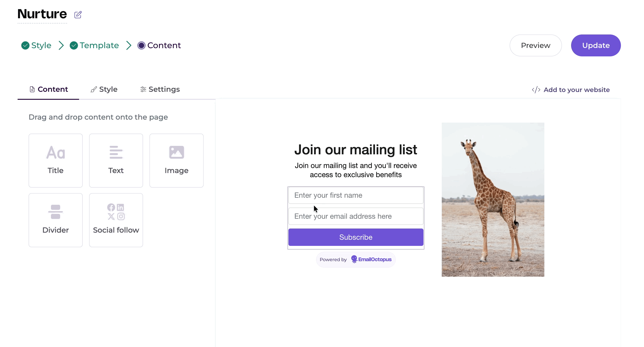
Task: Select the Image content block
Action: (x=176, y=160)
